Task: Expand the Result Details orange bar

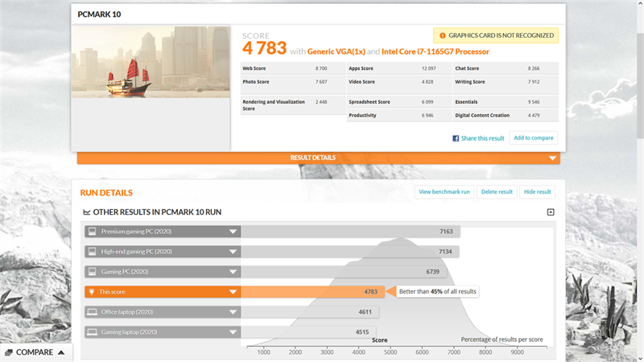Action: (318, 158)
